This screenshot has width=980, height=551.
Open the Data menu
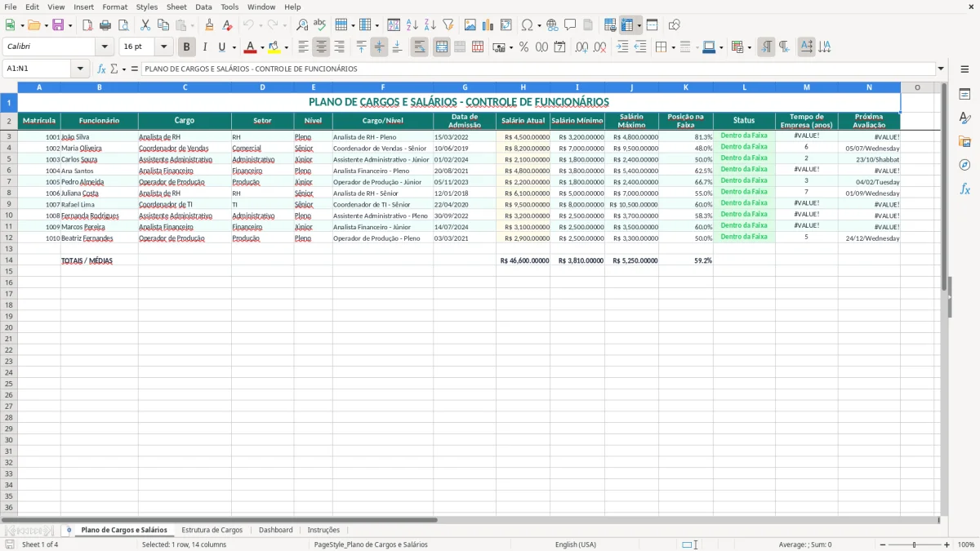[x=203, y=7]
